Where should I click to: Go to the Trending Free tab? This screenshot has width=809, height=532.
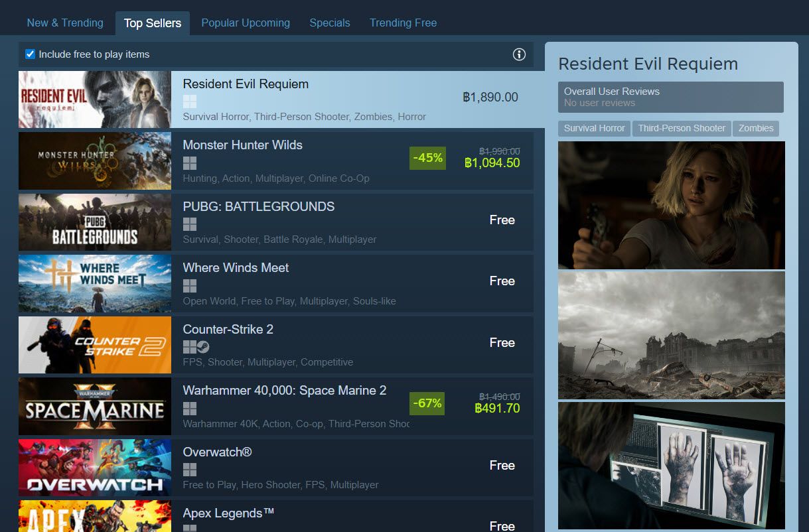[x=403, y=23]
